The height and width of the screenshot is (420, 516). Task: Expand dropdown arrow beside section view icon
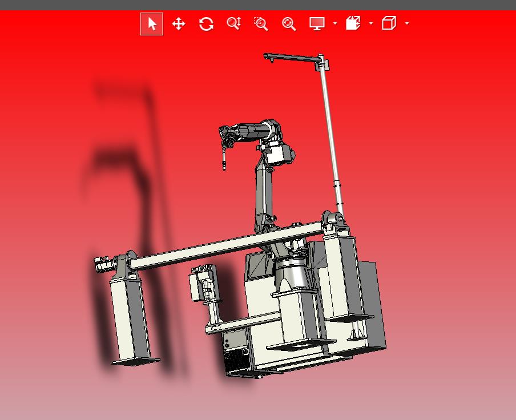(x=371, y=23)
